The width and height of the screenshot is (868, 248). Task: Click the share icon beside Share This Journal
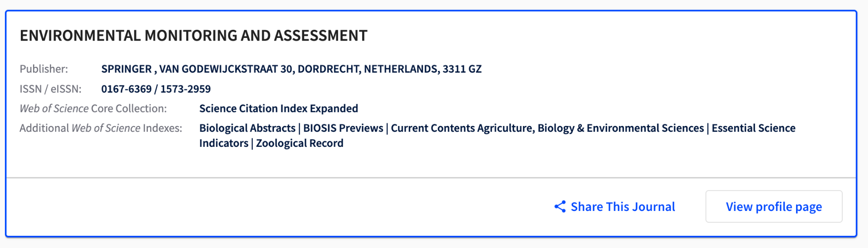pos(560,207)
